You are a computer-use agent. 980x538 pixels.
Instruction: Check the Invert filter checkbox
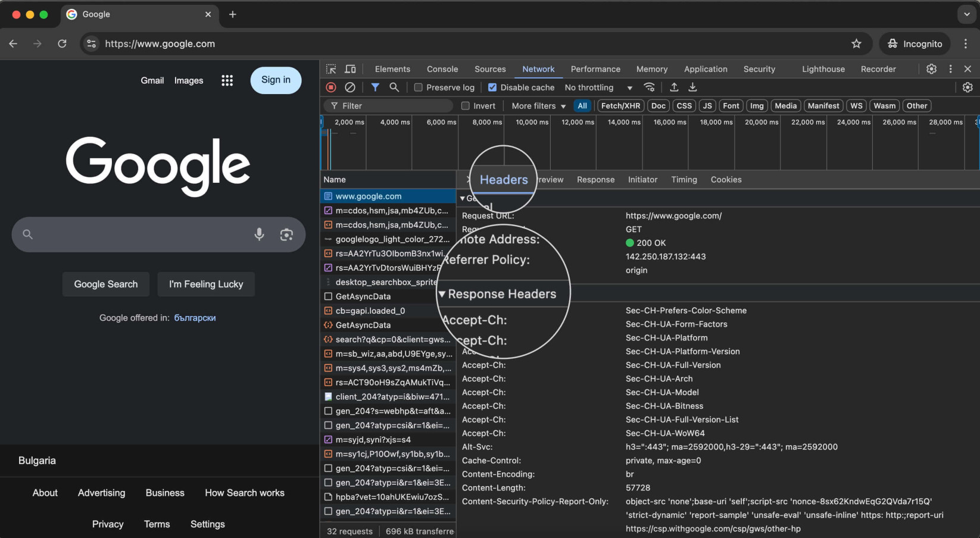tap(466, 106)
